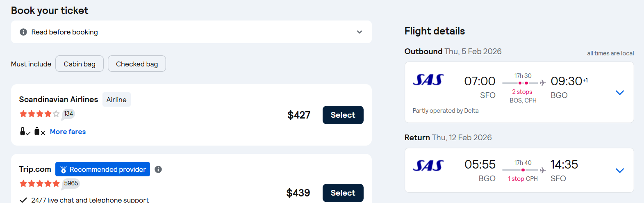Expand the Read before booking section
Viewport: 644px width, 203px height.
pos(359,32)
